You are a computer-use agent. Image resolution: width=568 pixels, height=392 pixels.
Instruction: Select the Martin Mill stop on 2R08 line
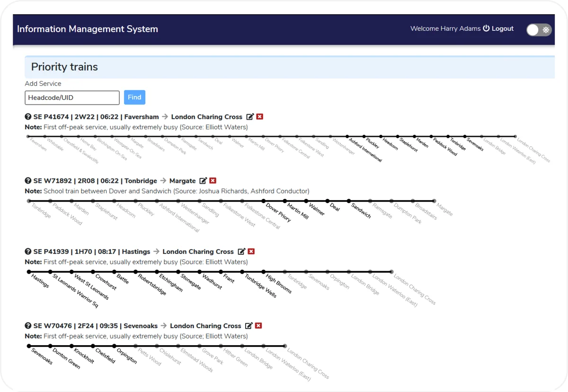click(285, 201)
